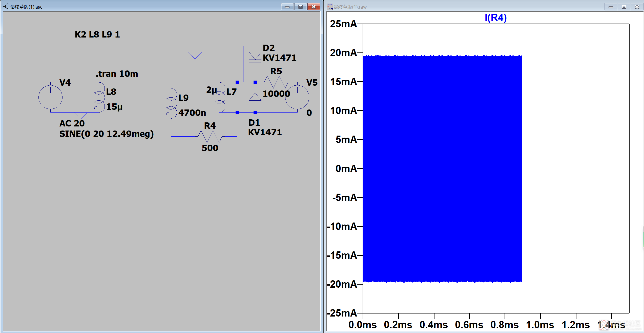Click the L9 inductor symbol

tap(172, 103)
